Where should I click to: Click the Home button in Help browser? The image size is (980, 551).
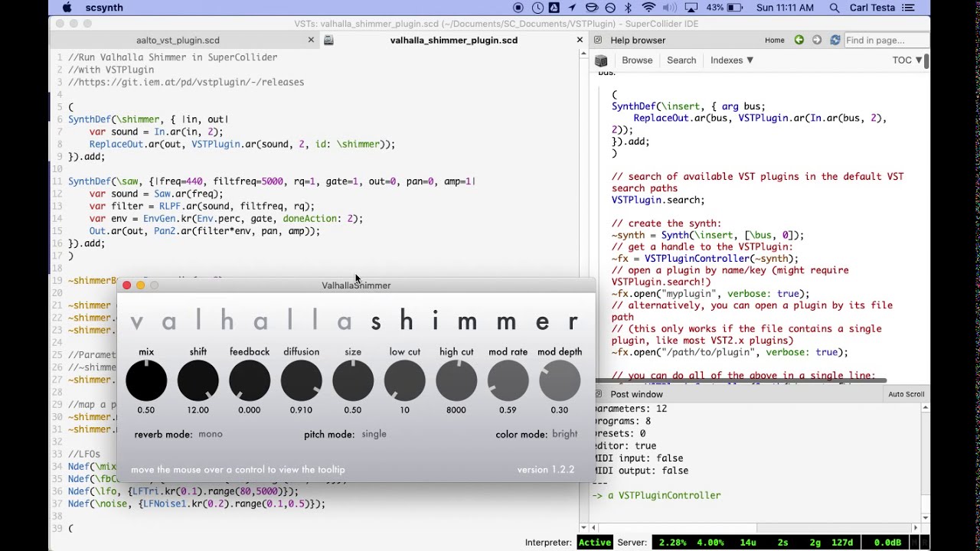coord(774,40)
